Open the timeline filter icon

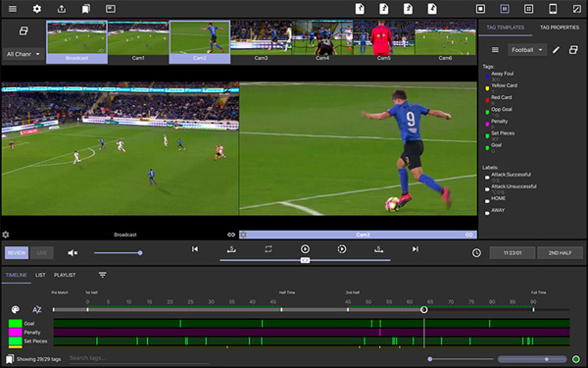(x=102, y=275)
